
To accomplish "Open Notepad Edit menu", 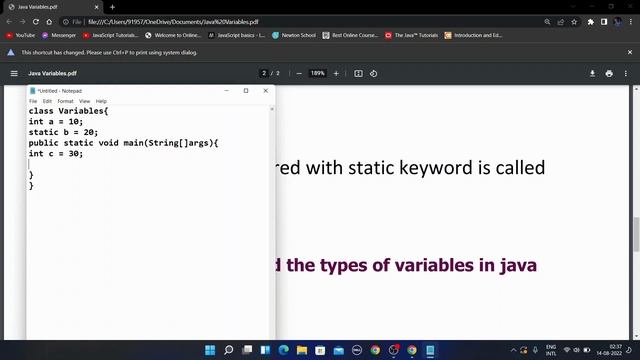I will 47,101.
